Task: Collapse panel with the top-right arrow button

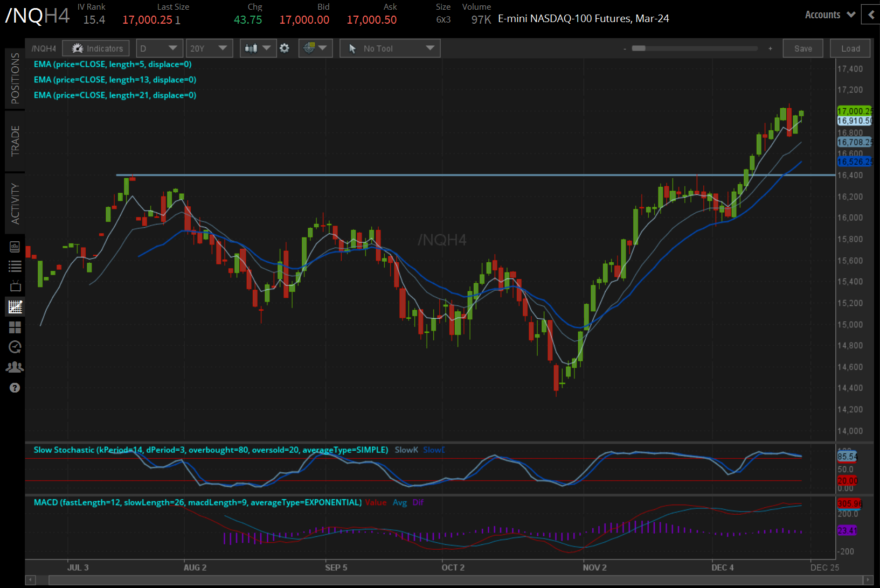Action: coord(871,15)
